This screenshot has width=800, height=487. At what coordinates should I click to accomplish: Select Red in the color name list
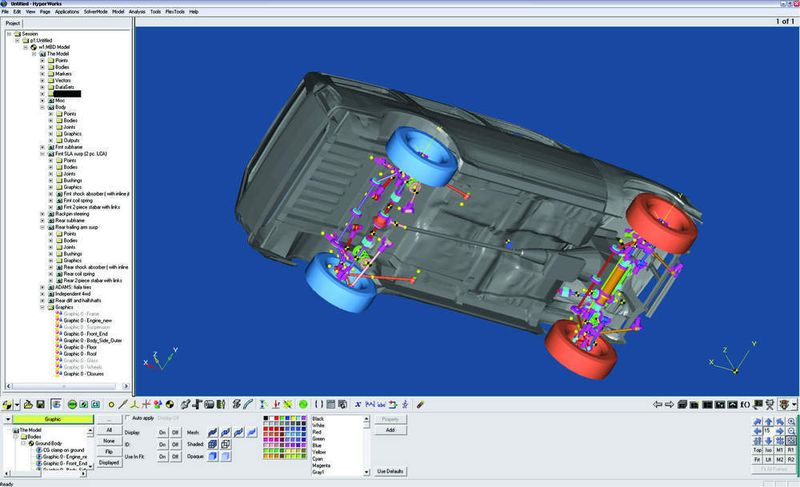pyautogui.click(x=317, y=432)
